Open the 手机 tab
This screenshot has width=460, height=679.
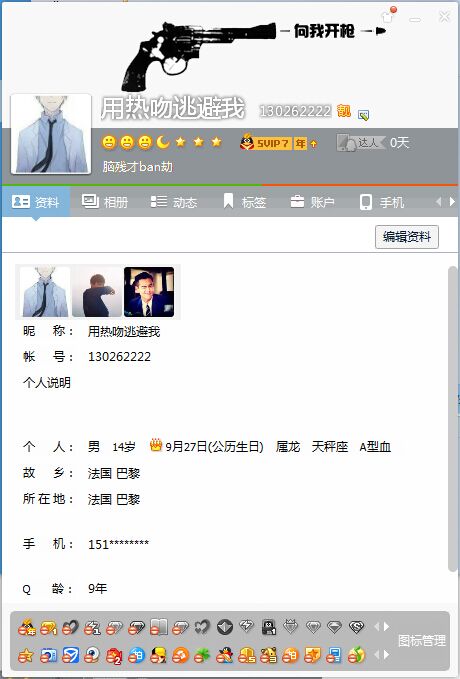(x=382, y=202)
